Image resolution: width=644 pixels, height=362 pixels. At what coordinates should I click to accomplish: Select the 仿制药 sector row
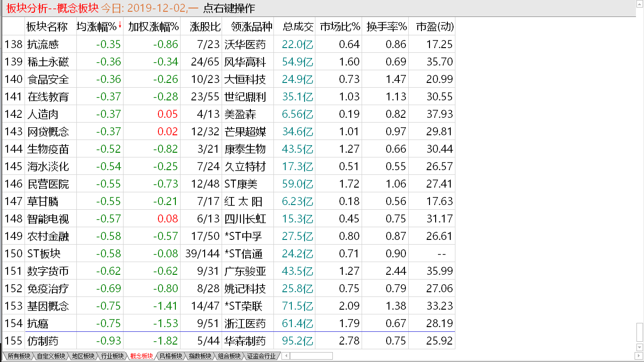229,341
